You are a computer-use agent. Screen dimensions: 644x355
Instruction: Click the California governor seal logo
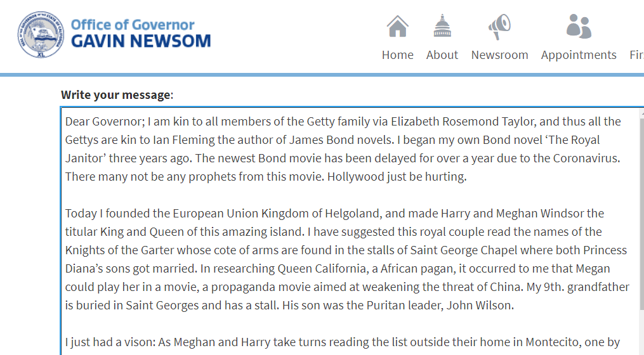coord(41,34)
